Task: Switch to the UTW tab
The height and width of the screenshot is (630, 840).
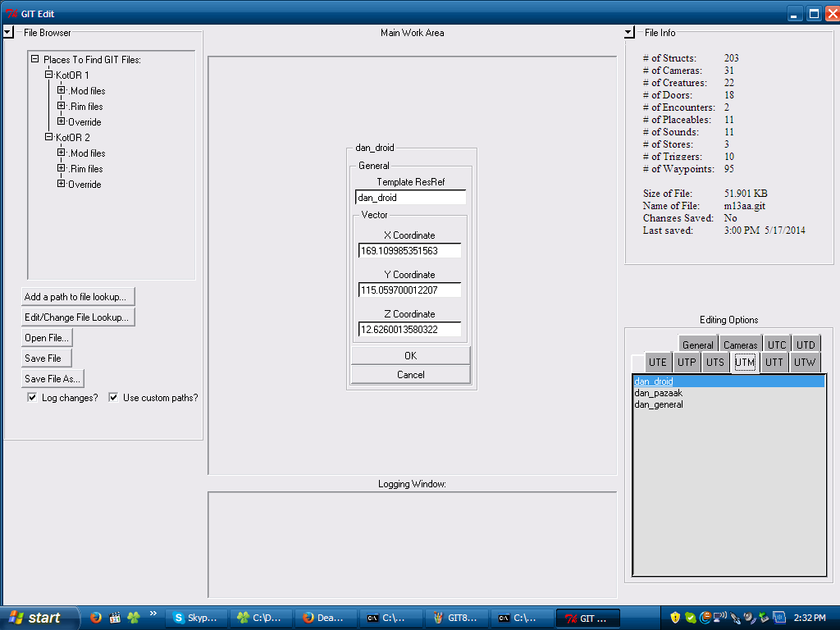Action: coord(805,362)
